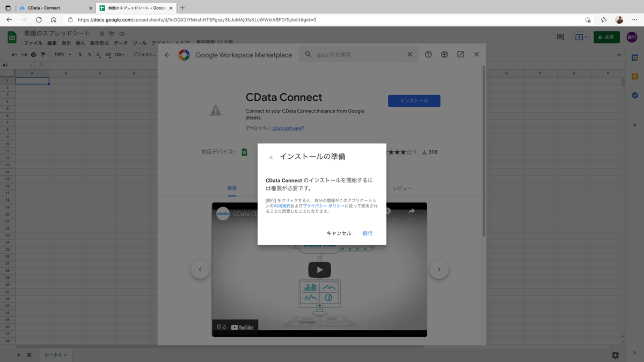Open Marketplace settings gear
Screen dimensions: 644x362
tap(444, 55)
